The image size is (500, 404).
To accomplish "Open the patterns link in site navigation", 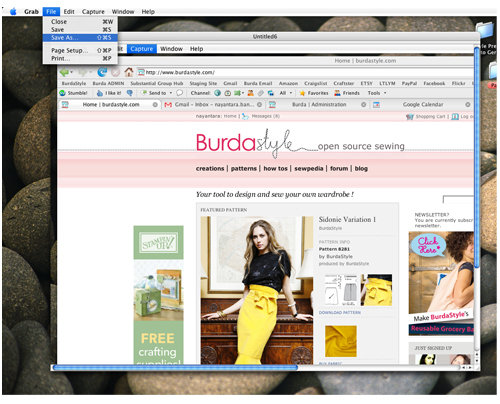I will coord(244,169).
